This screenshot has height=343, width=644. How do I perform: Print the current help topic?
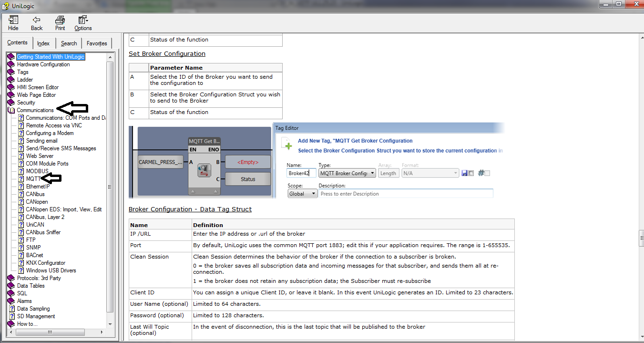coord(60,23)
